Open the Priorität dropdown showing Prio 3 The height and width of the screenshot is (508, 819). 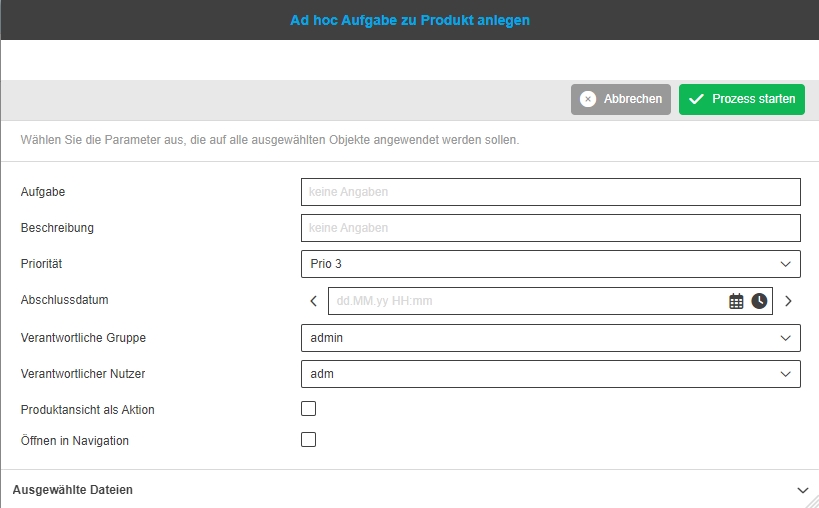[550, 264]
